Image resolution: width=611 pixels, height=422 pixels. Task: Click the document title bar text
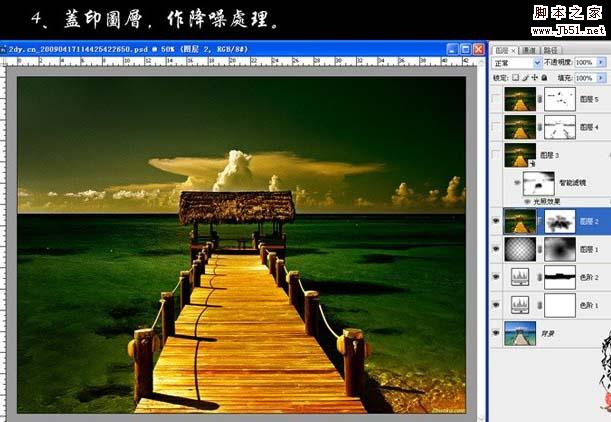click(128, 49)
